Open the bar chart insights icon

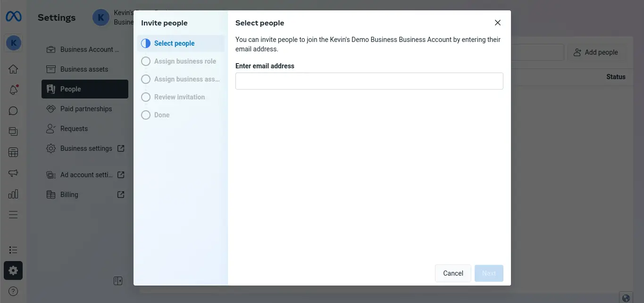pyautogui.click(x=13, y=194)
